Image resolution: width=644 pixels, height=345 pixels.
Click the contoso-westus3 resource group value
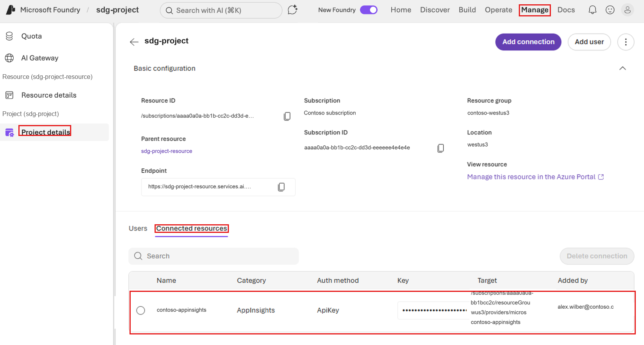[488, 113]
